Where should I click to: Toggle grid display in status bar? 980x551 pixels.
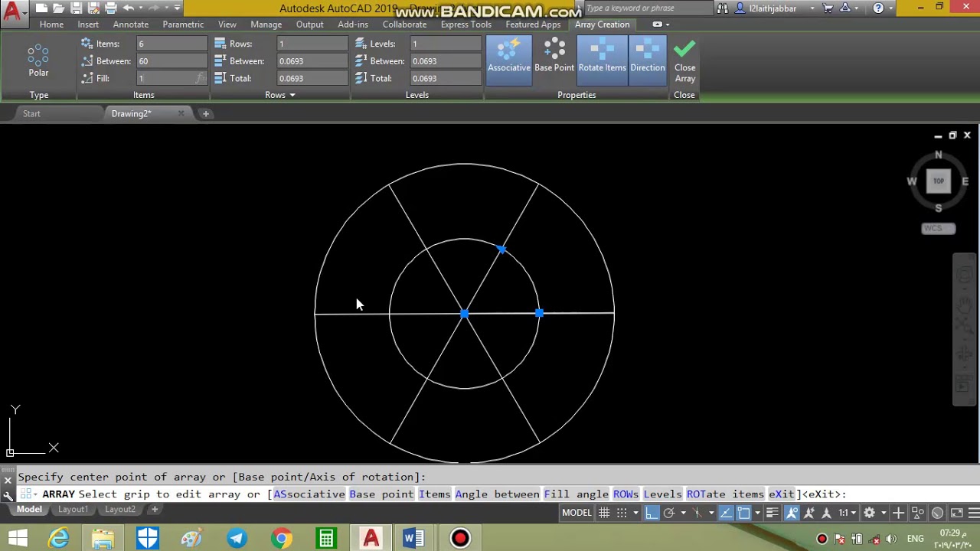[604, 513]
